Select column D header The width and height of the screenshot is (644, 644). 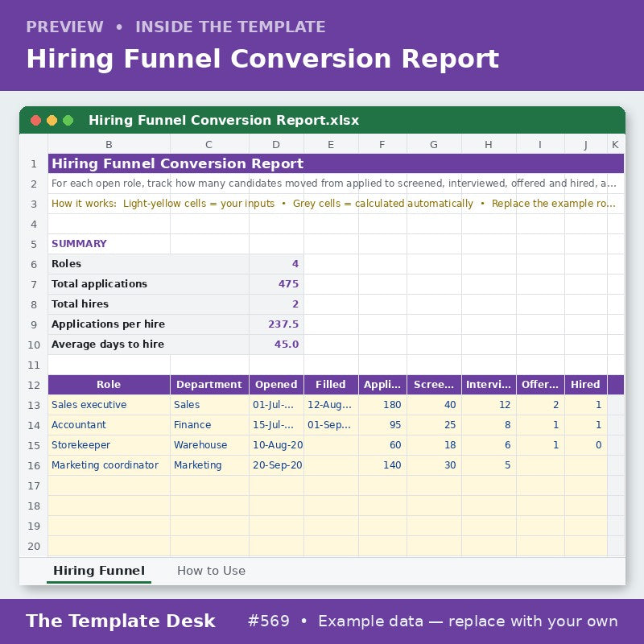click(276, 144)
